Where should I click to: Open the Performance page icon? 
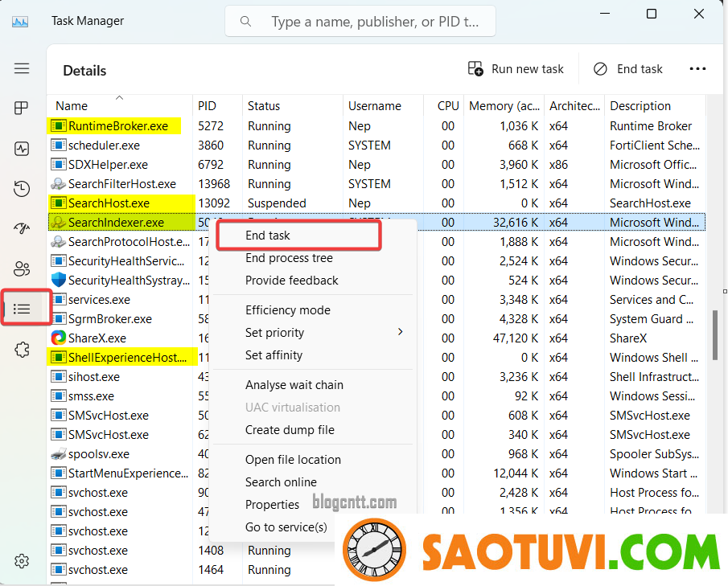point(22,149)
